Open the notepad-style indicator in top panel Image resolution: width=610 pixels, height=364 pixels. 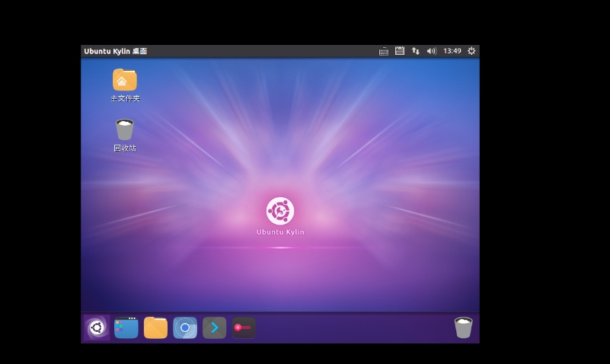pyautogui.click(x=400, y=50)
